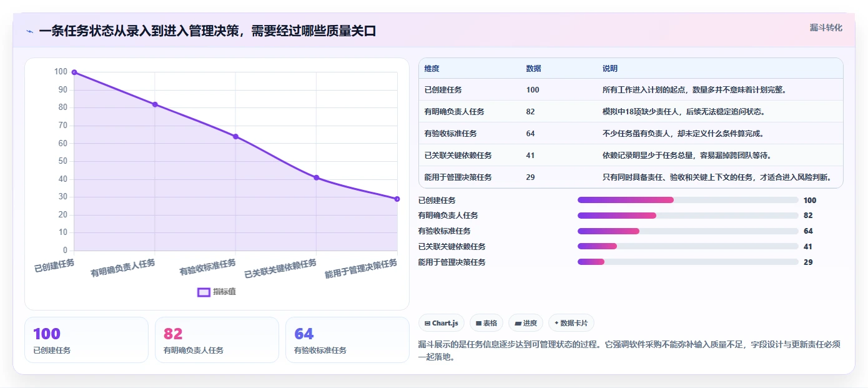Click the chart data point at value 100

(x=74, y=72)
